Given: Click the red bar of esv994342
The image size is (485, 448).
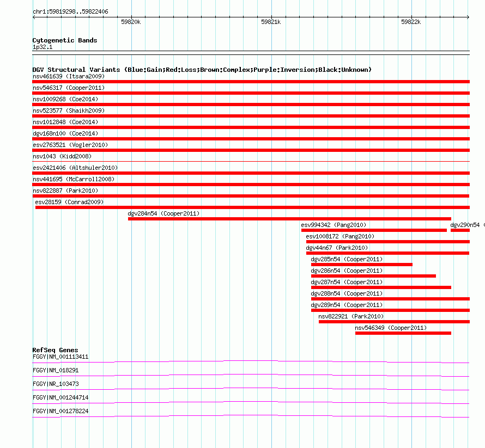Looking at the screenshot, I should click(x=374, y=230).
